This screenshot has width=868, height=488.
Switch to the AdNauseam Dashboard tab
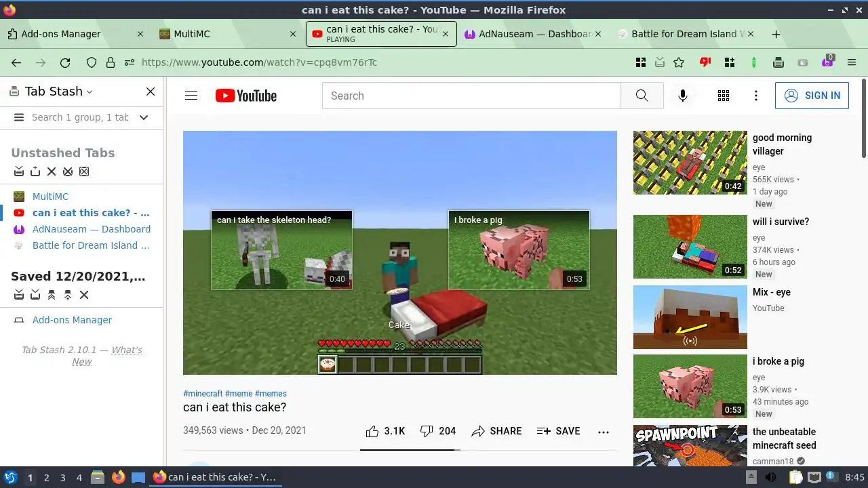(x=533, y=34)
